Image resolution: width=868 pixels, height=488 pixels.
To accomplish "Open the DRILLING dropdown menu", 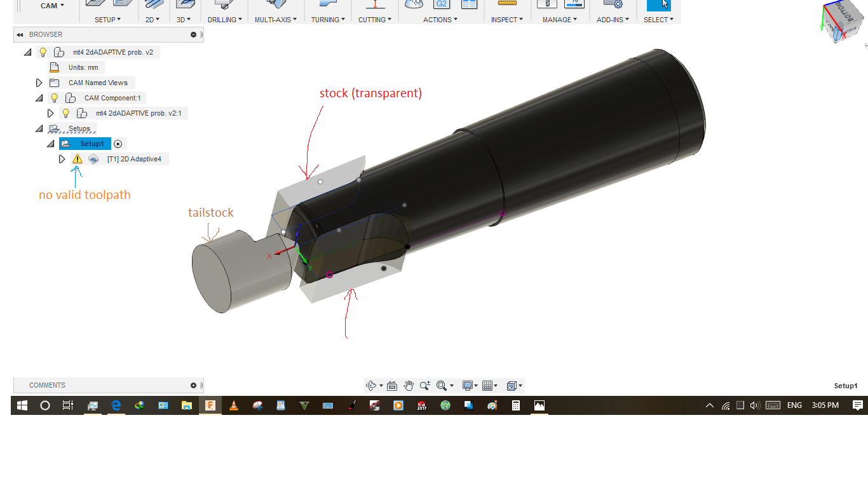I will coord(224,20).
